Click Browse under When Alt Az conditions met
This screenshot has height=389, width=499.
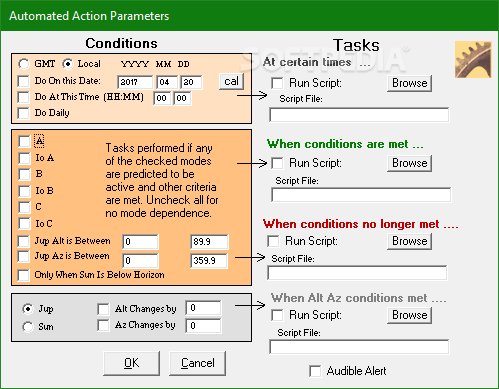click(409, 315)
